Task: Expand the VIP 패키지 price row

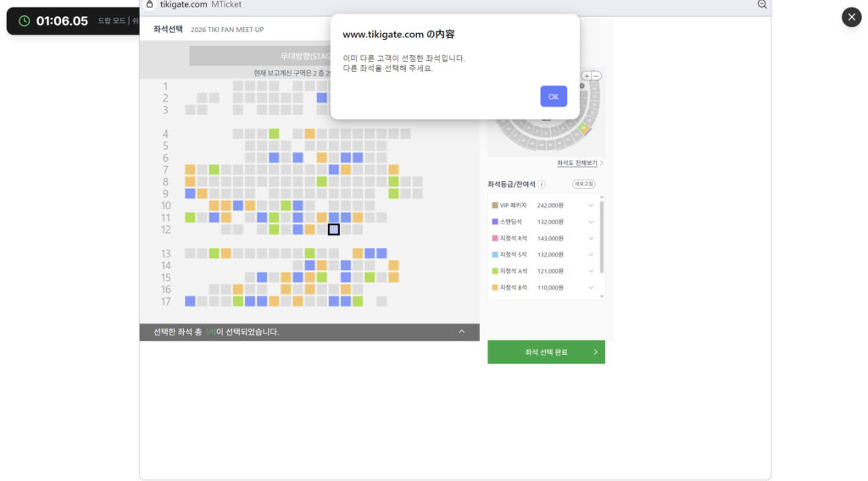Action: [591, 205]
